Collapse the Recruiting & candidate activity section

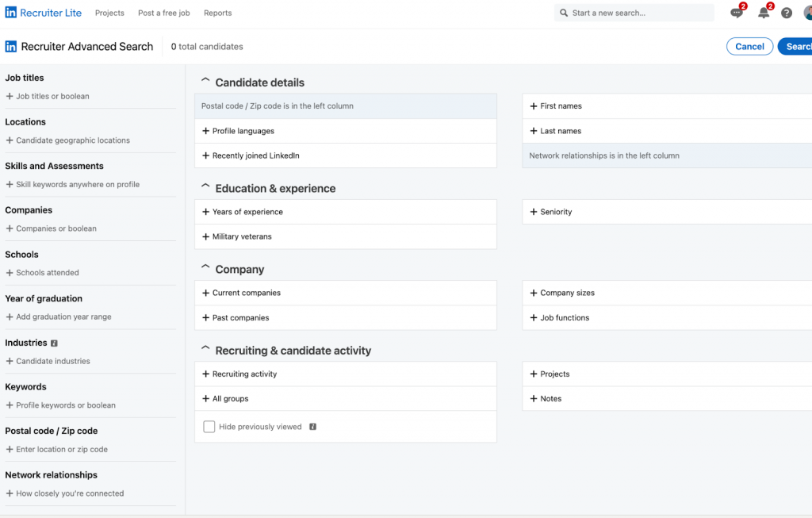click(x=205, y=350)
